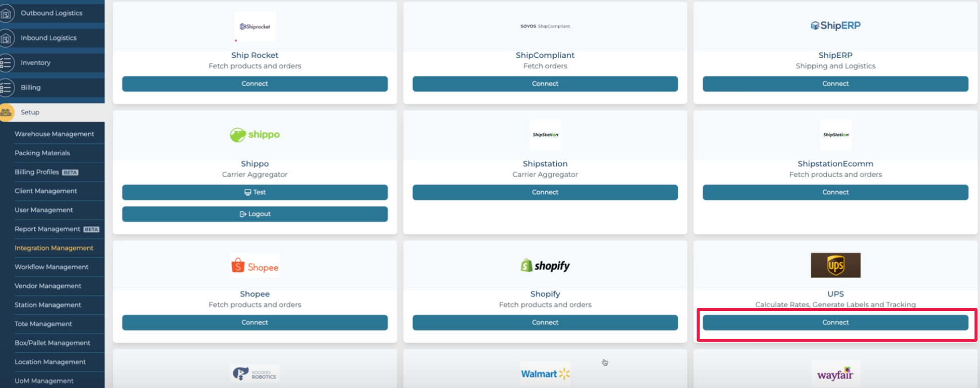Collapse the Setup menu section
Screen dimensions: 980x388
point(30,112)
